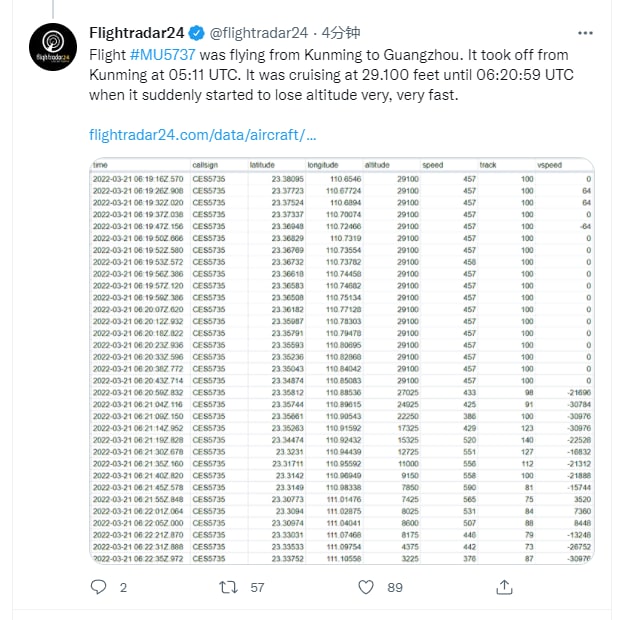
Task: Click the @flightradar24 handle
Action: (x=257, y=32)
